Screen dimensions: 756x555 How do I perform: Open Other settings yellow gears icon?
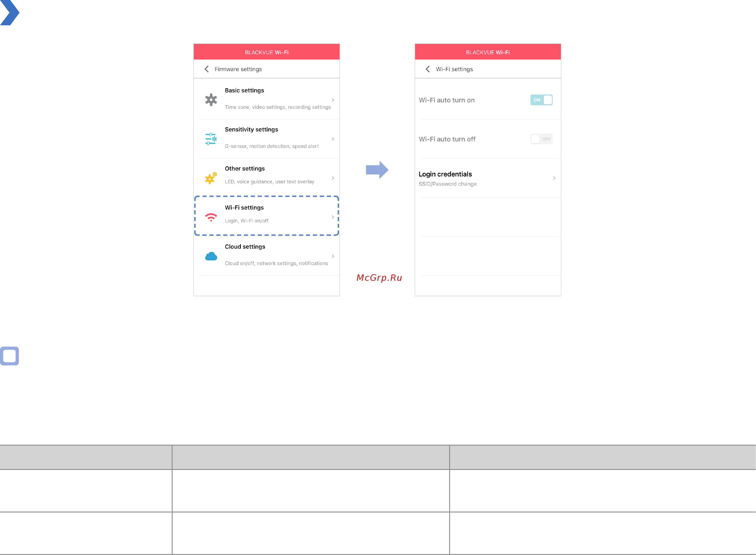coord(211,178)
